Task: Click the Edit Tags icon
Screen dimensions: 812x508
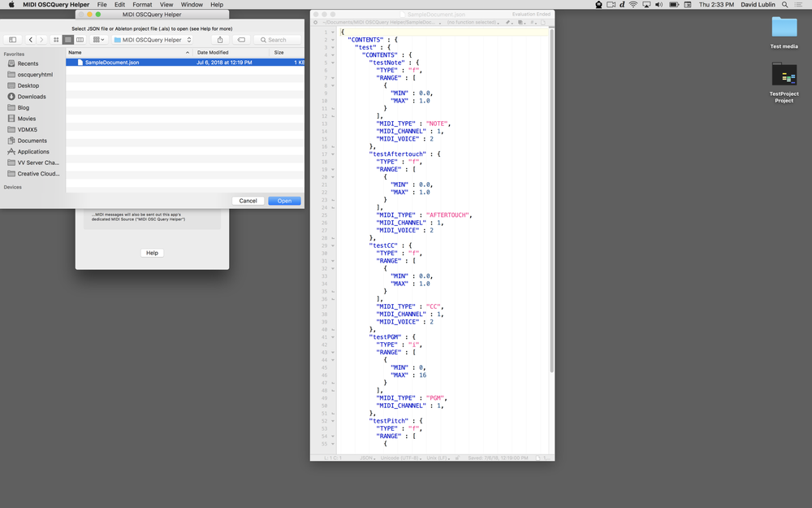Action: tap(241, 40)
